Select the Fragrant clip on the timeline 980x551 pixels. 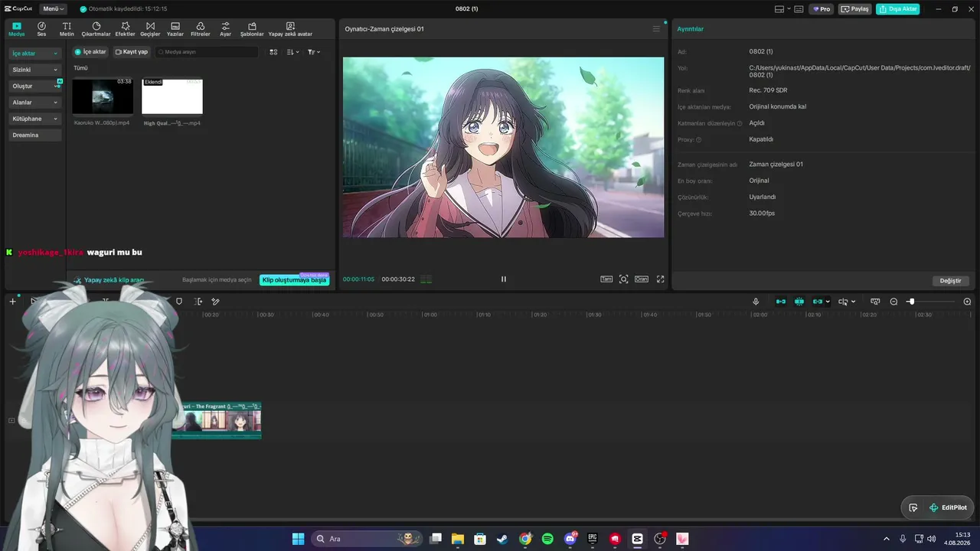click(217, 420)
